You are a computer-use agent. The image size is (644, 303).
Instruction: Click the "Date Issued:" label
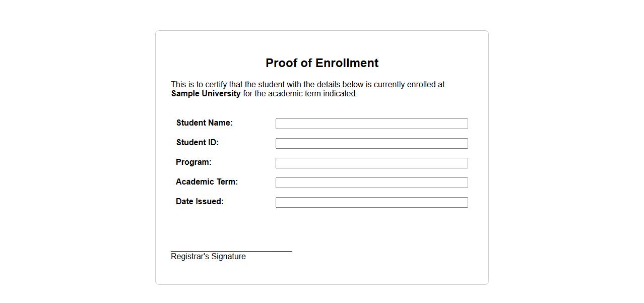(x=200, y=202)
